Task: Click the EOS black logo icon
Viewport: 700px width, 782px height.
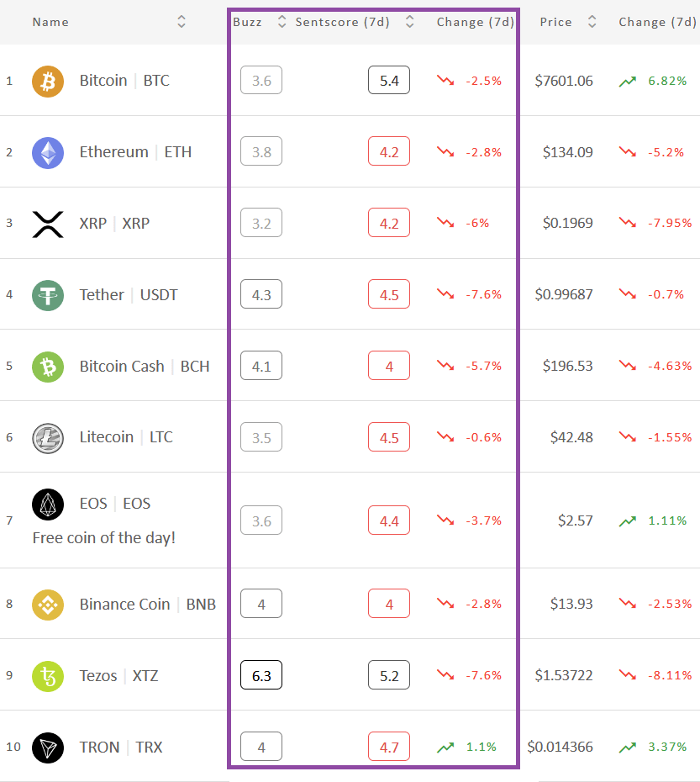Action: point(48,505)
